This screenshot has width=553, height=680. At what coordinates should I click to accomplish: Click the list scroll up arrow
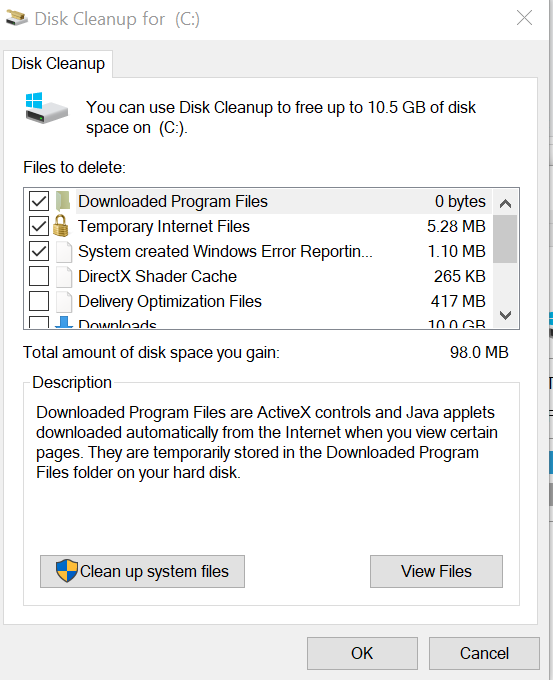(x=505, y=203)
